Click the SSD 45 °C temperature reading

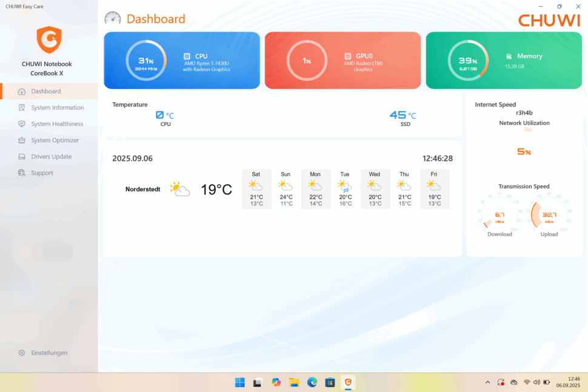(x=403, y=116)
